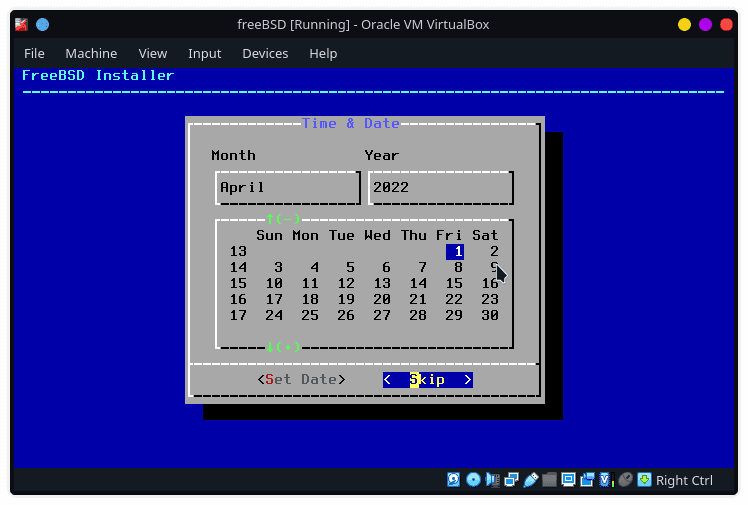Image resolution: width=748 pixels, height=505 pixels.
Task: Select day 5 on Tuesday
Action: 350,268
